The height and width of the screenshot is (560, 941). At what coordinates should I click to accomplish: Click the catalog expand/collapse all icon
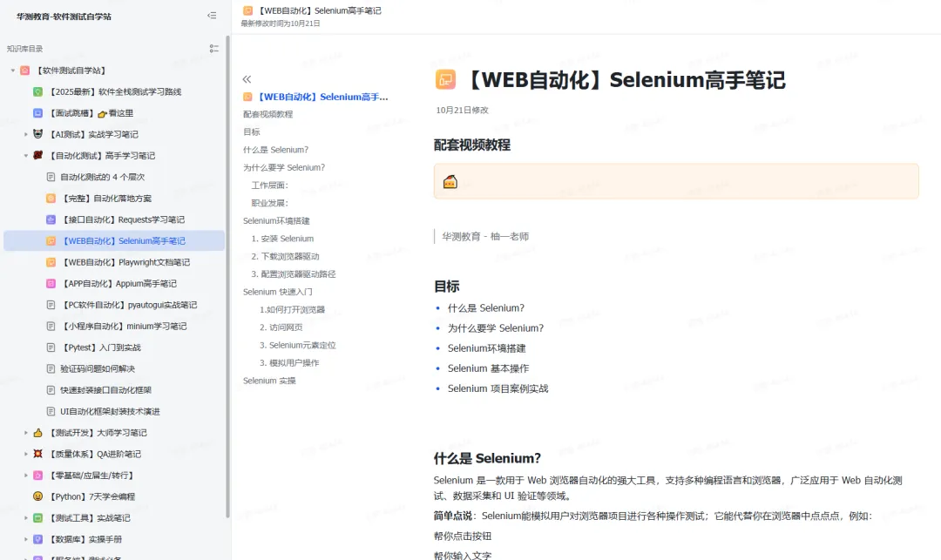pos(213,49)
